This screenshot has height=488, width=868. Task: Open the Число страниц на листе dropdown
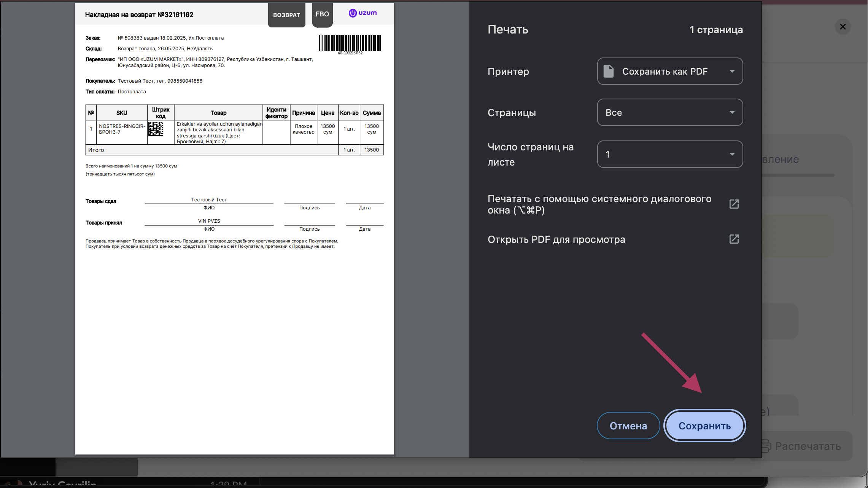669,154
